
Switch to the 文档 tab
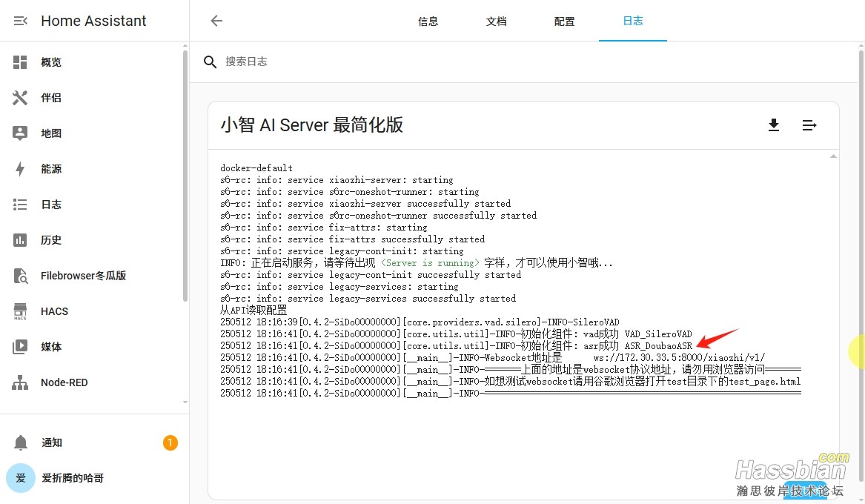click(x=496, y=21)
